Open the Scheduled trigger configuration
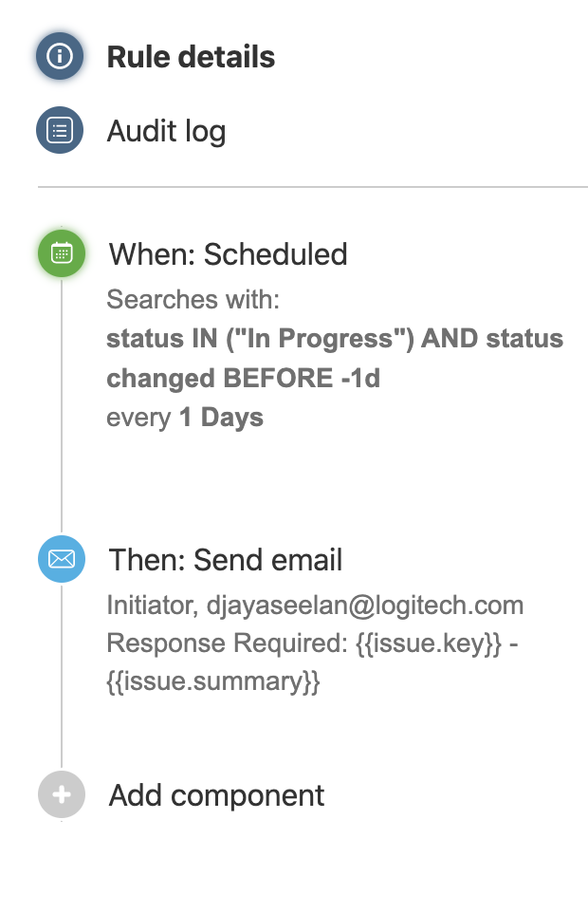 [229, 254]
